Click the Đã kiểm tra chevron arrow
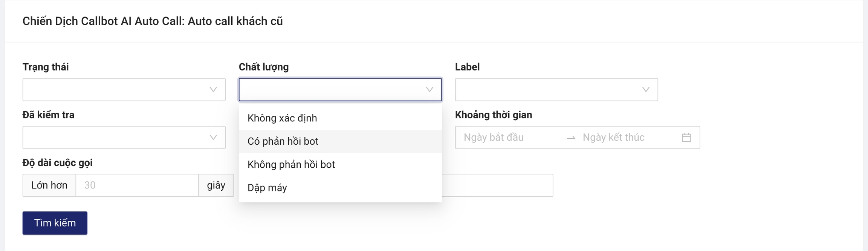Screen dimensions: 868x251 pyautogui.click(x=213, y=138)
